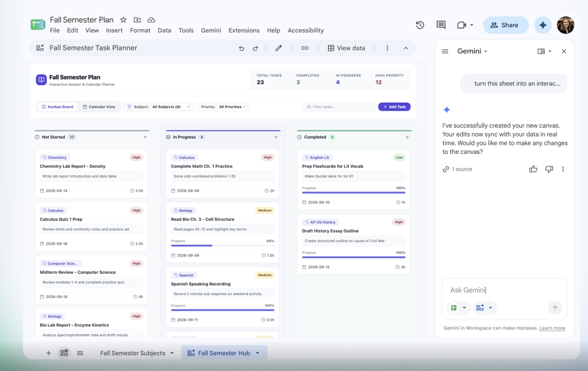Click the Read Bio Ch. 3 progress bar

click(222, 246)
